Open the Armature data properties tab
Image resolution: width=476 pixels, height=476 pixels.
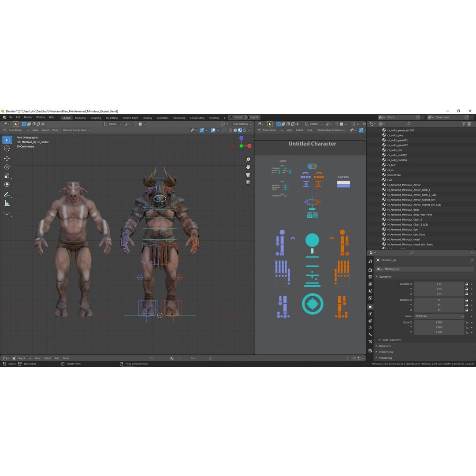[370, 328]
